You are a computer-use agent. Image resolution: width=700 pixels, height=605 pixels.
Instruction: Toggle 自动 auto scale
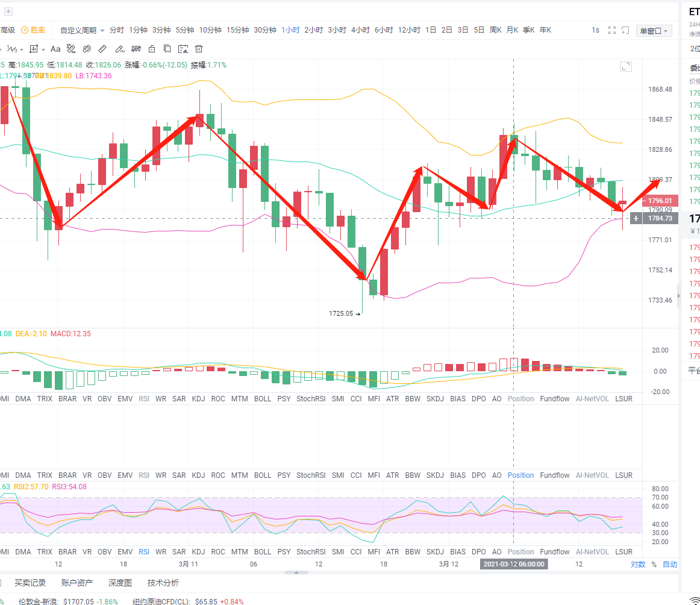click(x=670, y=565)
